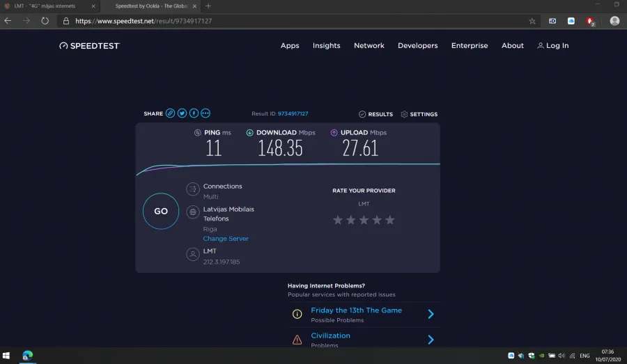This screenshot has width=627, height=364.
Task: Open a new browser tab
Action: pyautogui.click(x=208, y=6)
